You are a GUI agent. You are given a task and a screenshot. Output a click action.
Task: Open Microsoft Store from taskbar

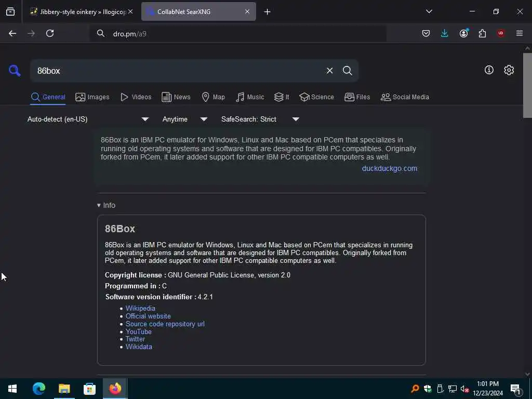(x=89, y=389)
